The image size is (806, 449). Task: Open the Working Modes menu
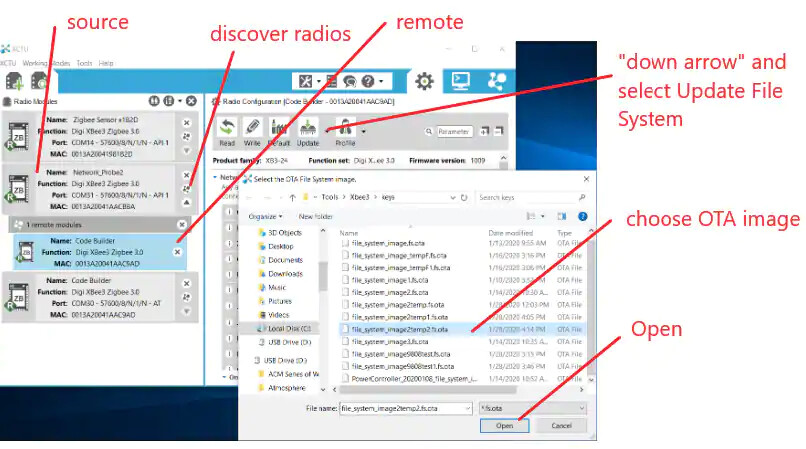point(46,63)
